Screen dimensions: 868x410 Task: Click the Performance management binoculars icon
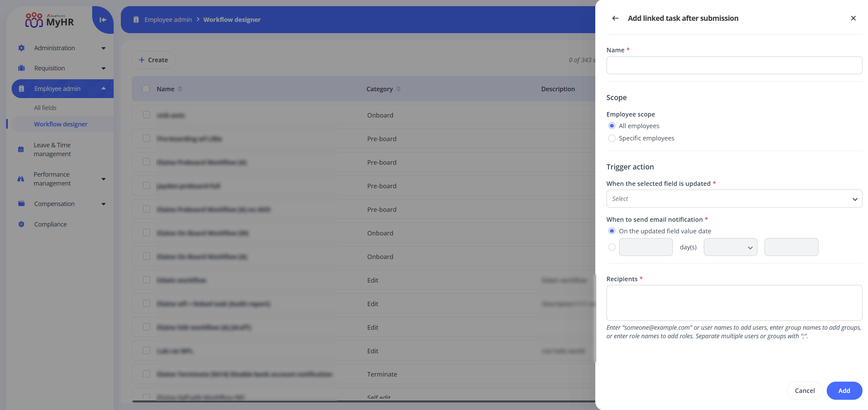click(x=21, y=179)
